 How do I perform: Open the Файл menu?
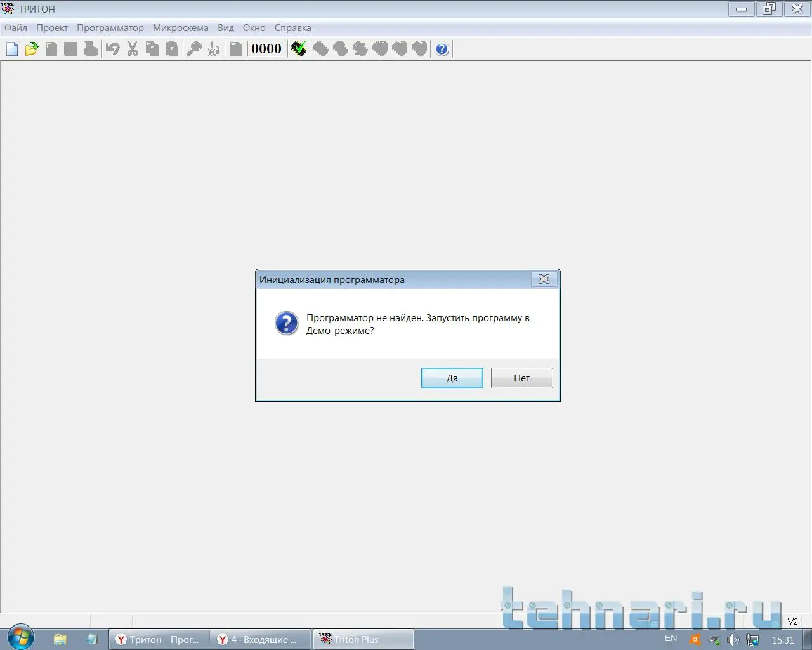[x=16, y=28]
